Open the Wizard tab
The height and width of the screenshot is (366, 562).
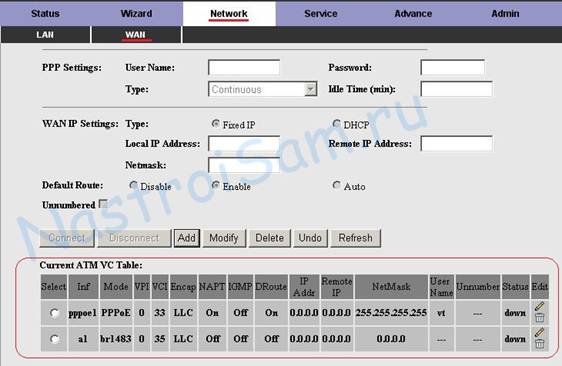pos(137,14)
